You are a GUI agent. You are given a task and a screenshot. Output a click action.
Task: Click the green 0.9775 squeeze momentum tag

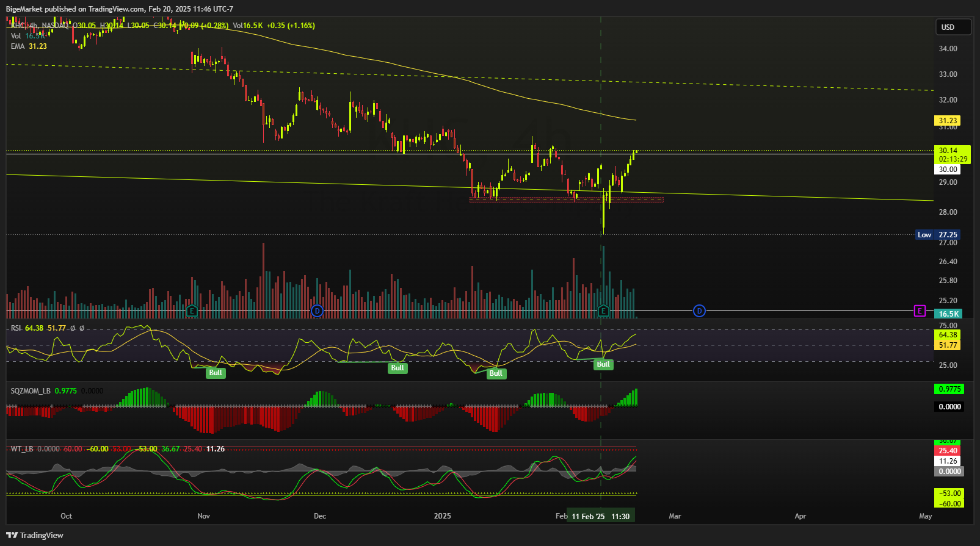[x=949, y=389]
